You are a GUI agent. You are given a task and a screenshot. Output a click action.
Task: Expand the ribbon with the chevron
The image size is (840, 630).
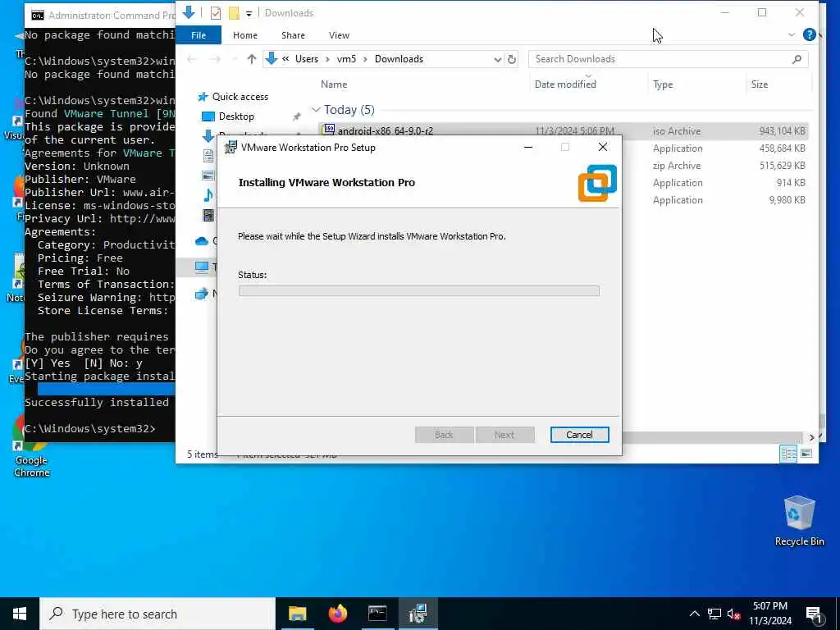click(x=792, y=34)
